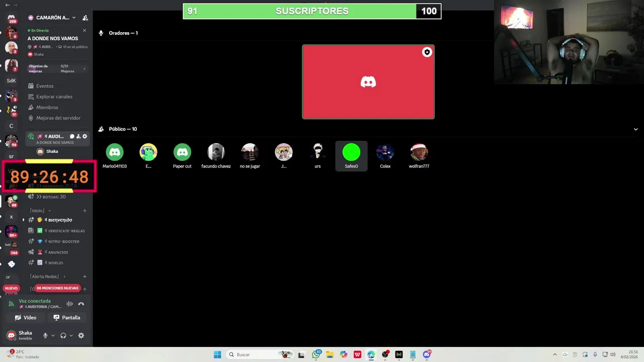Screen dimensions: 644x362
Task: Open the User Settings gear next to Shaka
Action: point(81,335)
